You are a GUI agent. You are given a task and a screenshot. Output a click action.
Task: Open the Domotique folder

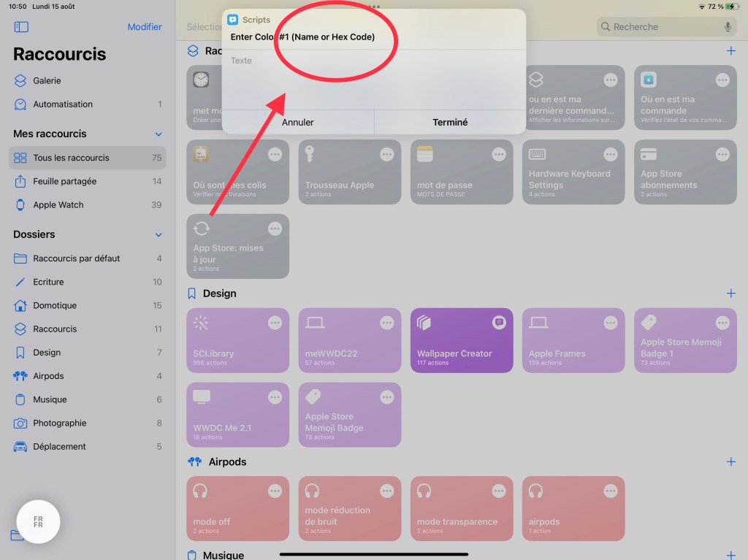(55, 305)
